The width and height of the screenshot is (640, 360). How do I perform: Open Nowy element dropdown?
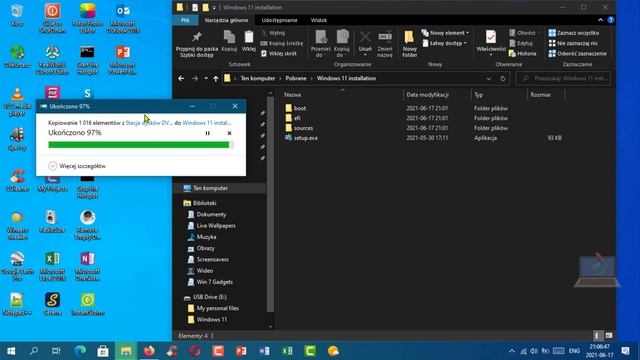click(445, 33)
